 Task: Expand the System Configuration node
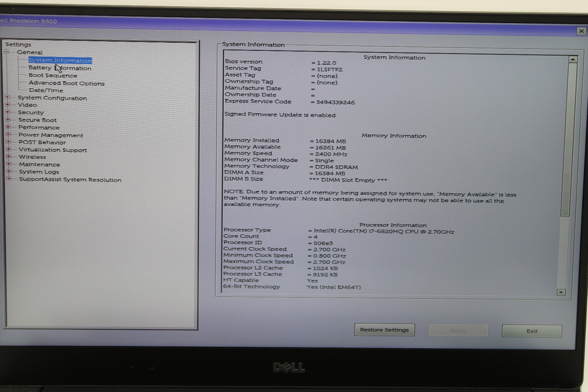click(x=7, y=97)
